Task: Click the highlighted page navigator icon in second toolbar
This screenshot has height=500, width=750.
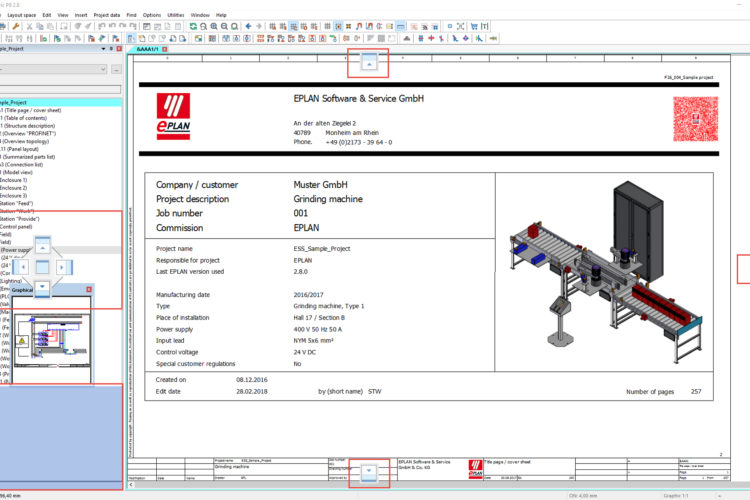Action: click(131, 38)
